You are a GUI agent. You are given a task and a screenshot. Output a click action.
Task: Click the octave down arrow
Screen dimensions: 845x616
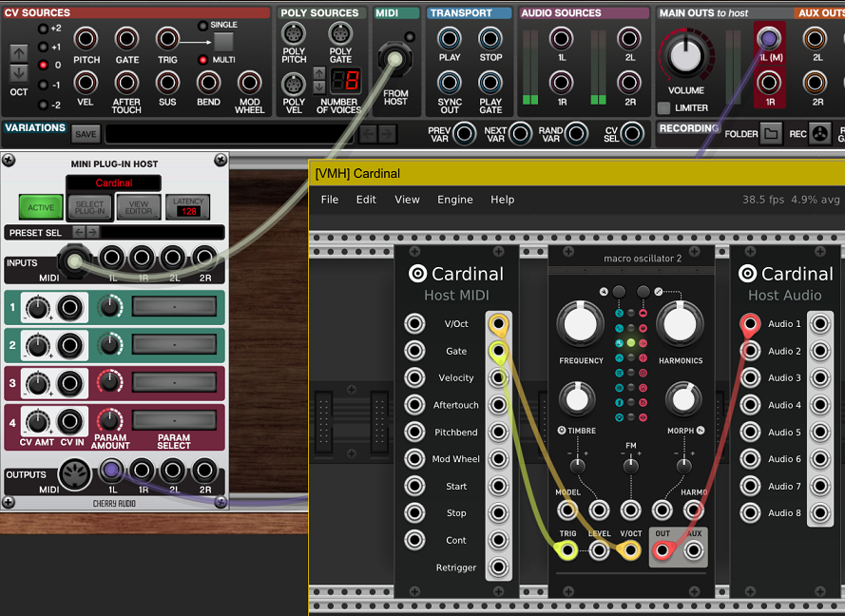[19, 73]
